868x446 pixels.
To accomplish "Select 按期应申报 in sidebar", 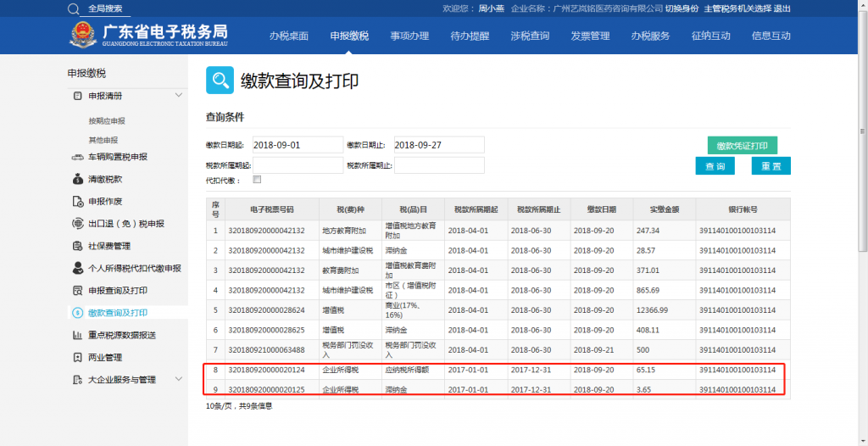I will pos(106,120).
